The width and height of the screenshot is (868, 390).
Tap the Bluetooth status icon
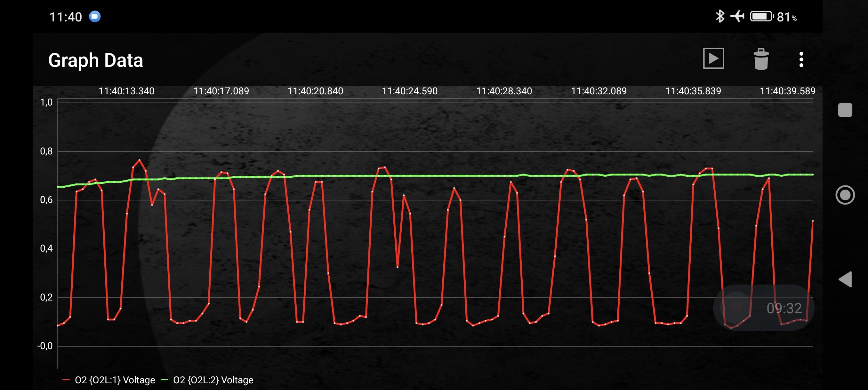point(719,17)
